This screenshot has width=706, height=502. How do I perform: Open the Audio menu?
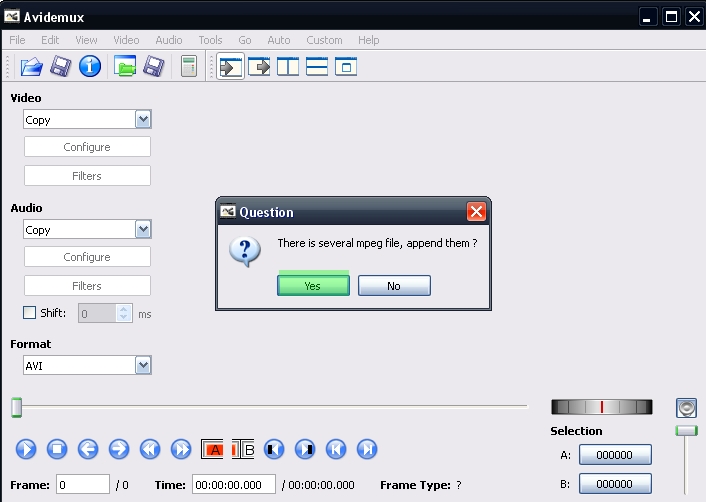[x=169, y=40]
